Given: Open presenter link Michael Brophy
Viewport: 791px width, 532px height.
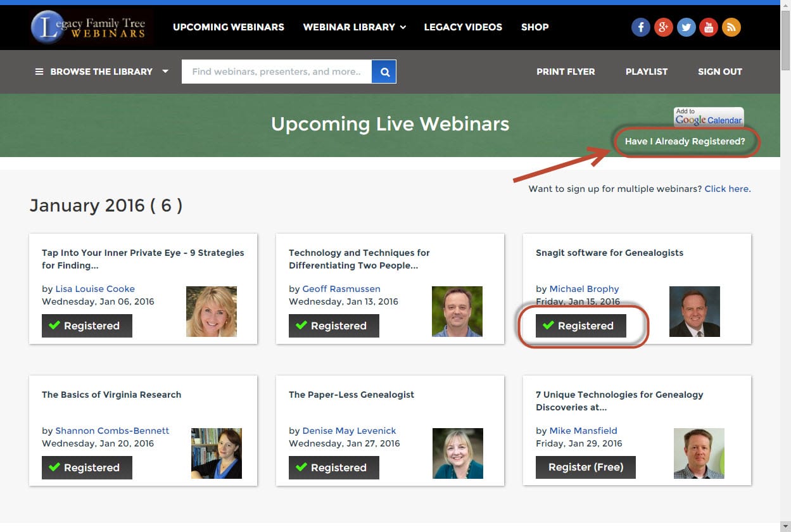Looking at the screenshot, I should (x=584, y=289).
